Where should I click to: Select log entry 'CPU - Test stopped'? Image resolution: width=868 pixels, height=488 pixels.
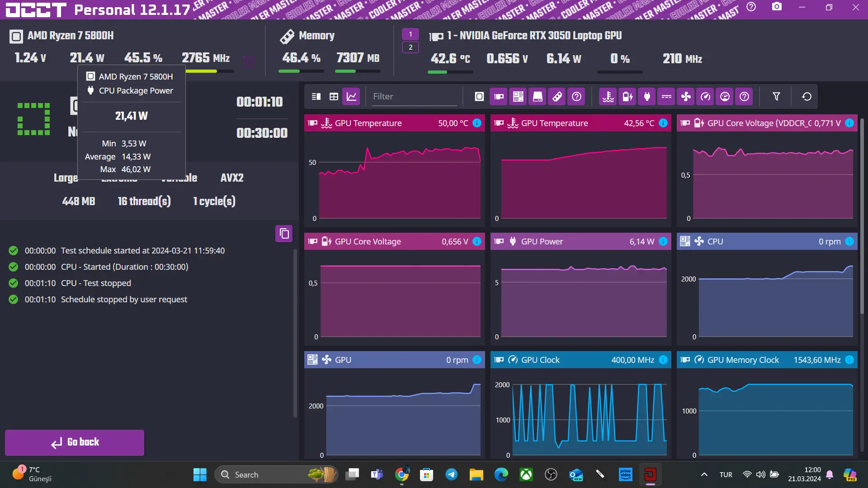click(96, 283)
